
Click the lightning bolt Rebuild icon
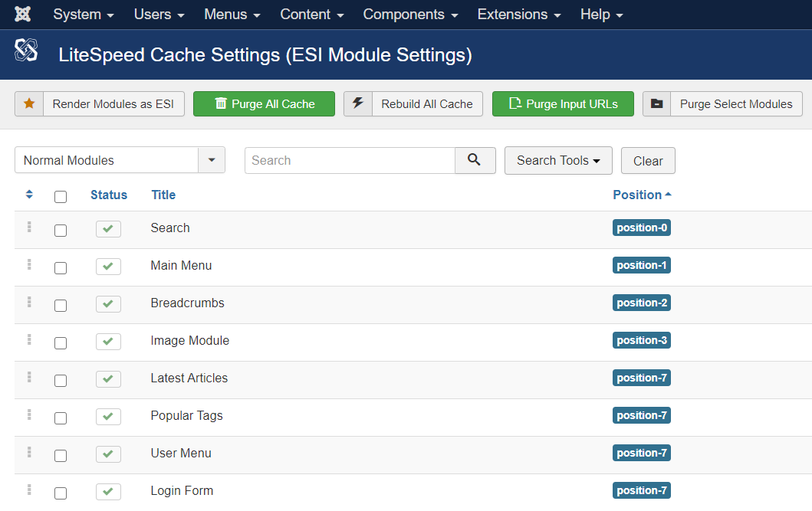358,103
